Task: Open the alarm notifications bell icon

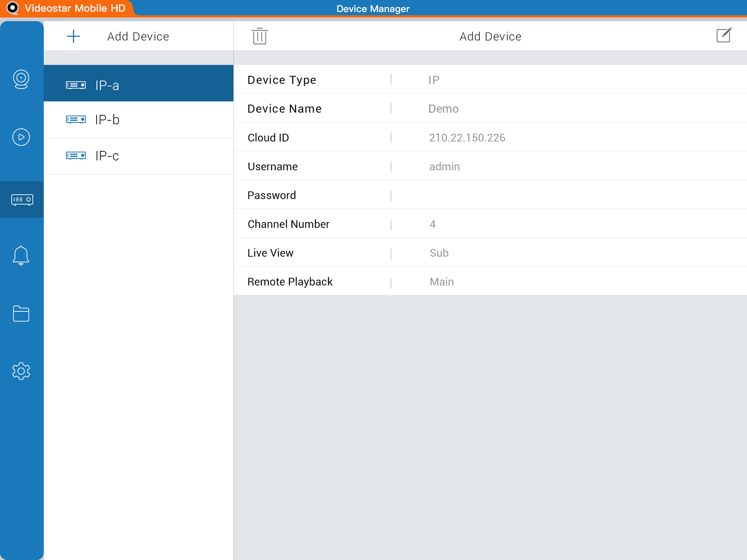Action: [x=21, y=255]
